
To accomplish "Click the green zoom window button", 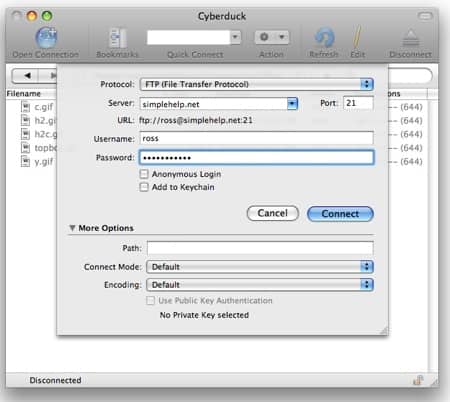I will (x=47, y=16).
